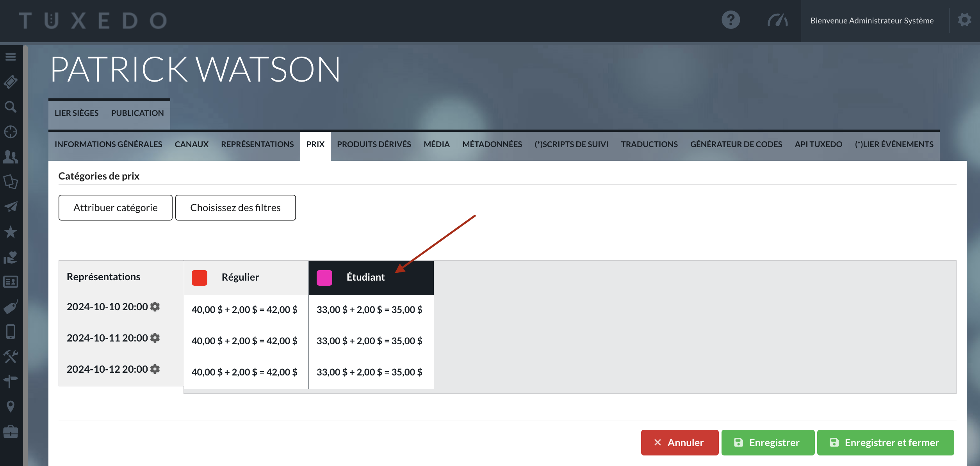Click the 2024-10-10 20:00 representation date
This screenshot has width=980, height=466.
(x=107, y=307)
